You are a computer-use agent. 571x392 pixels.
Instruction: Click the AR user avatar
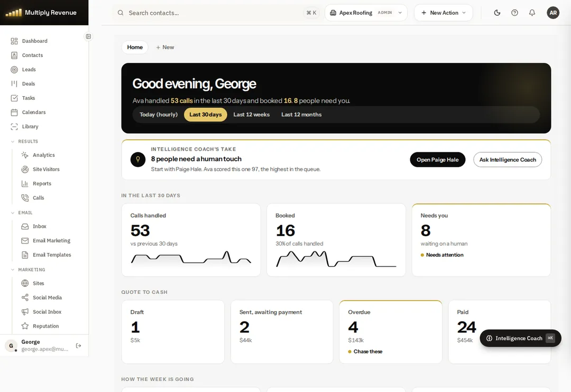click(x=553, y=13)
